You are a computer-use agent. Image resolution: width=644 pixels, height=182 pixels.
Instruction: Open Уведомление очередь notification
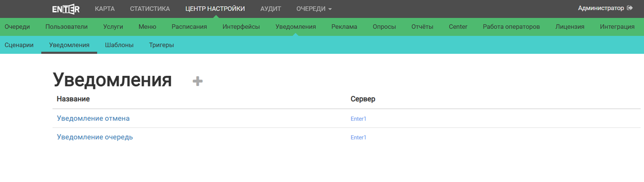[95, 137]
